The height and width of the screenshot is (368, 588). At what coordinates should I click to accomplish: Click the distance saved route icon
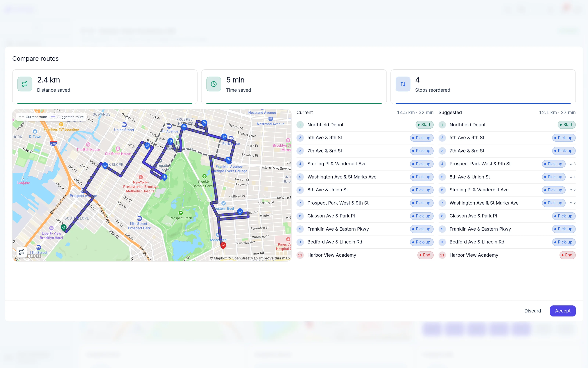pos(25,84)
